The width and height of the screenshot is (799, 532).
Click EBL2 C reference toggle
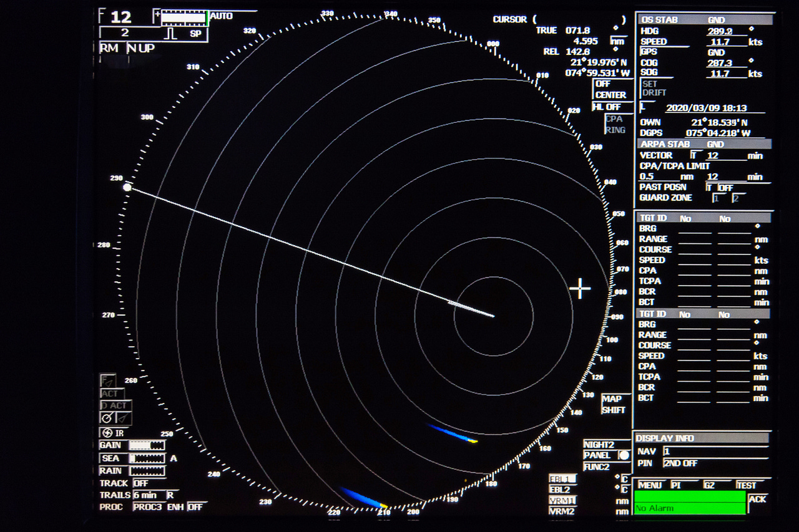[x=624, y=490]
